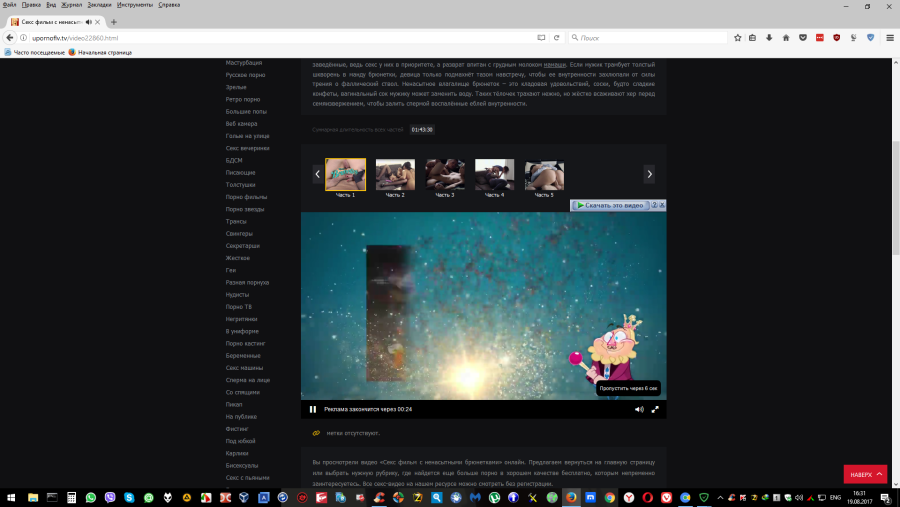Pause the video player

coord(313,409)
